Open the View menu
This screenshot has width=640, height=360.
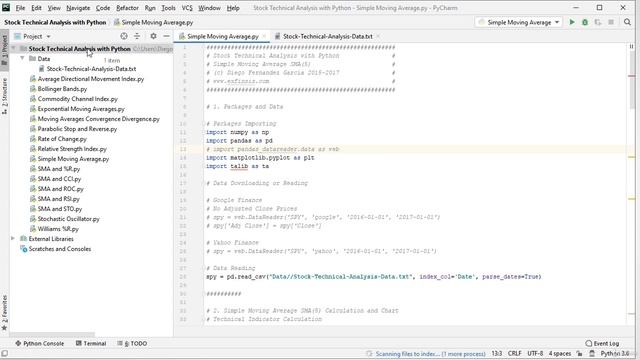(54, 8)
